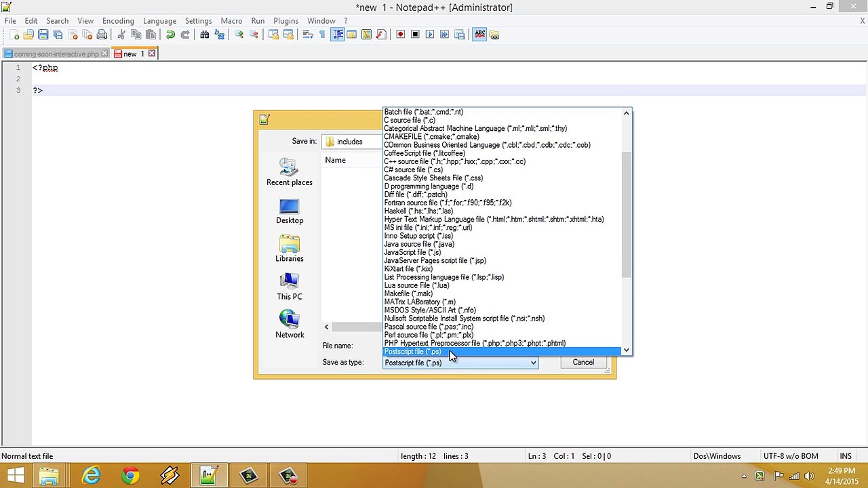The width and height of the screenshot is (868, 488).
Task: Click Dos\Windows line ending in status bar
Action: point(717,456)
